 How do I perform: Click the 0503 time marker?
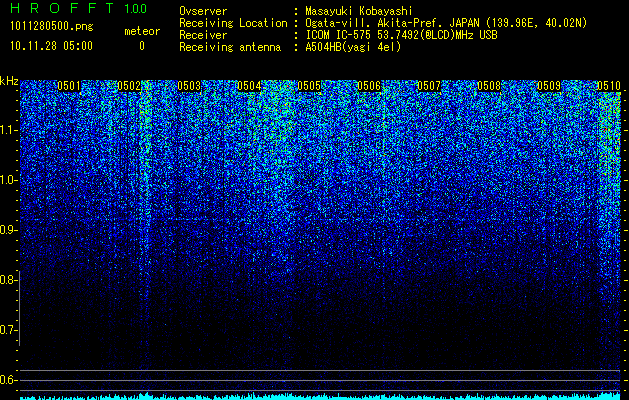pos(189,86)
